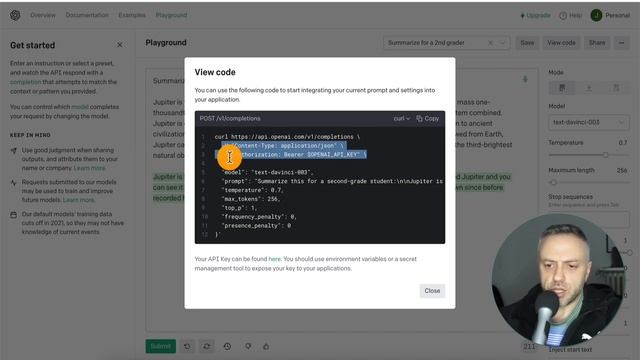The width and height of the screenshot is (640, 360).
Task: Open the API key 'here' link
Action: 274,259
